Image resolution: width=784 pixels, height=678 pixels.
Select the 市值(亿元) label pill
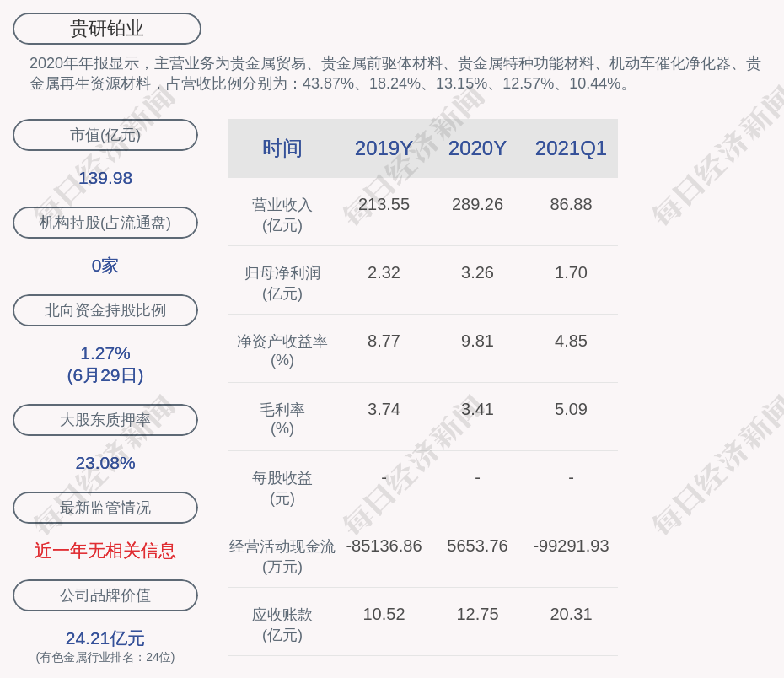coord(105,135)
